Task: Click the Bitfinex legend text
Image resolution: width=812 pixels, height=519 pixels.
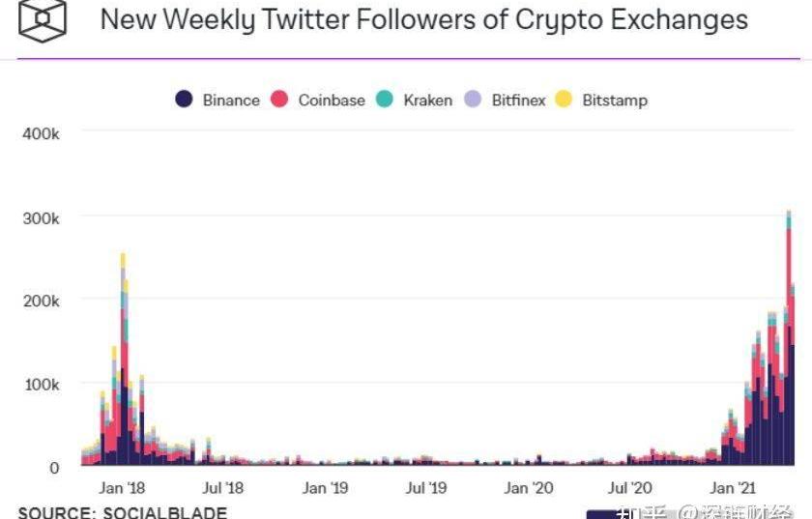Action: pos(518,101)
